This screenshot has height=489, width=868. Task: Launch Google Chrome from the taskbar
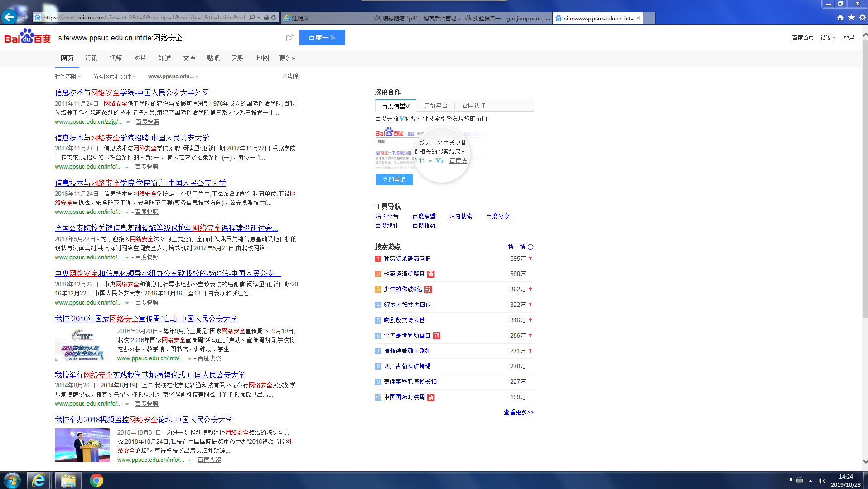coord(96,480)
